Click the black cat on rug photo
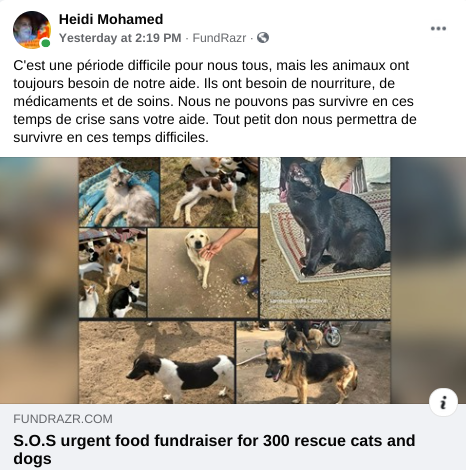 pos(325,238)
